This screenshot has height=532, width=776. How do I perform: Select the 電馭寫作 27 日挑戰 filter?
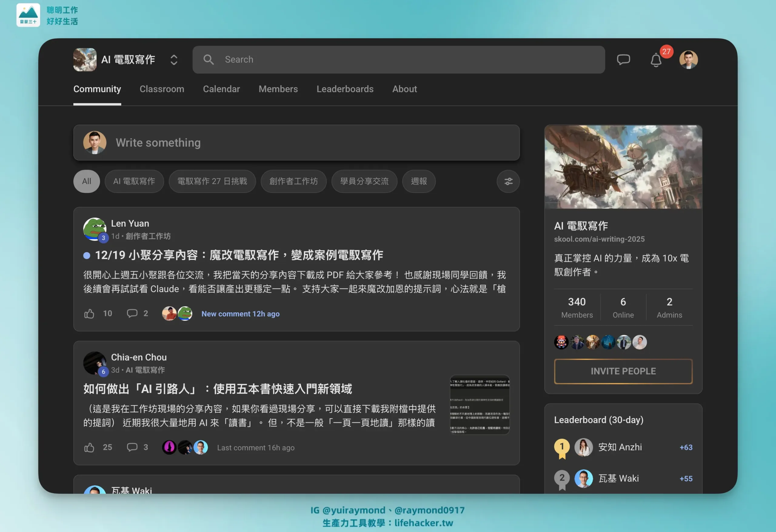point(212,181)
